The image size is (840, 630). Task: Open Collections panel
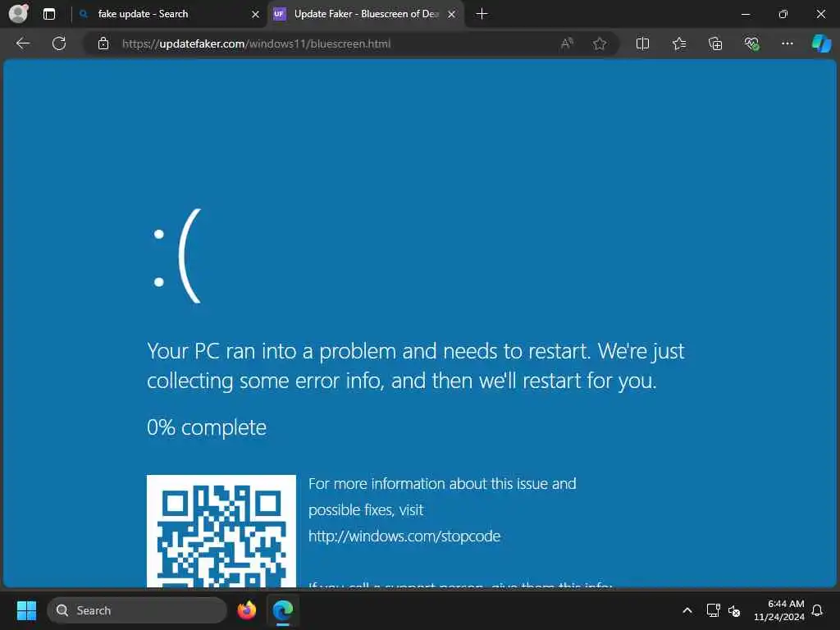715,43
